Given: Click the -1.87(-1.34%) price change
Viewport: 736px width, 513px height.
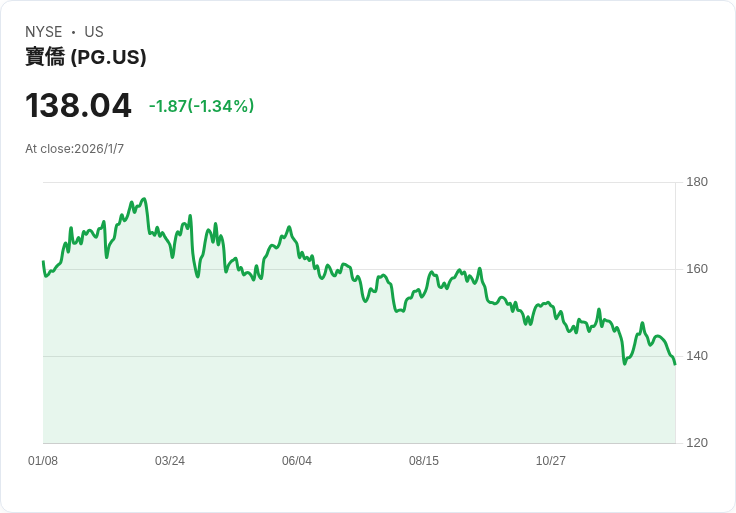Looking at the screenshot, I should pyautogui.click(x=201, y=106).
